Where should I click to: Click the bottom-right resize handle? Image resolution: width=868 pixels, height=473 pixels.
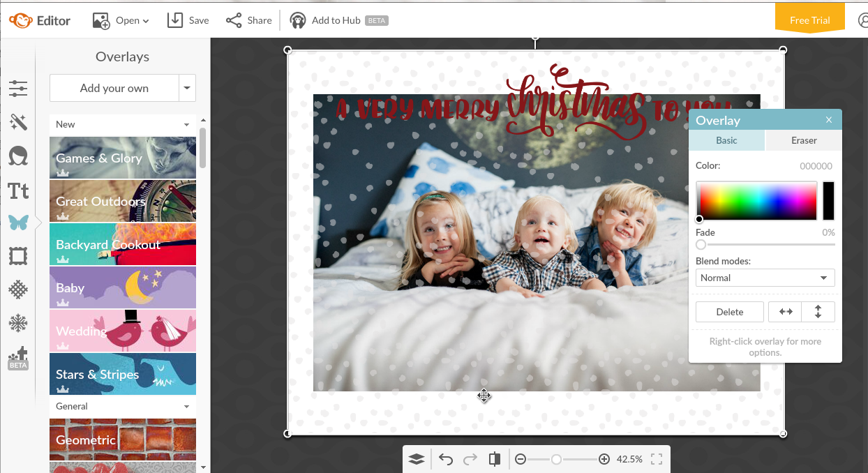pos(783,433)
